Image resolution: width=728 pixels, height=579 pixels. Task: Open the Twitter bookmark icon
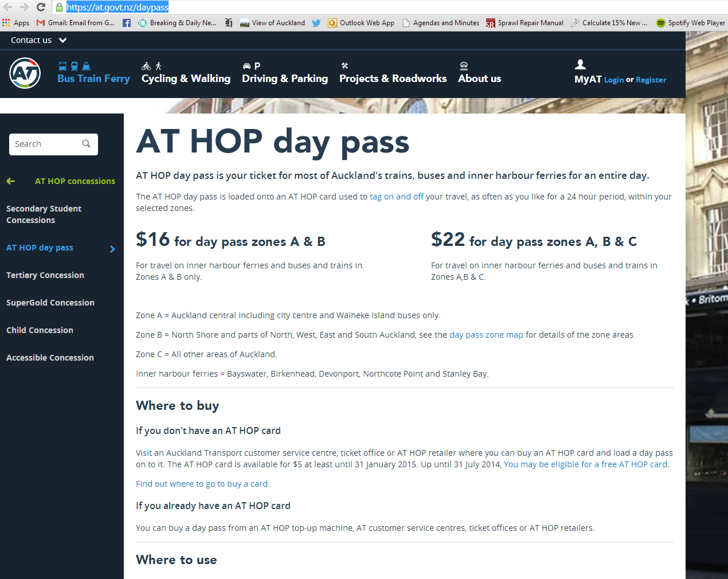point(316,23)
